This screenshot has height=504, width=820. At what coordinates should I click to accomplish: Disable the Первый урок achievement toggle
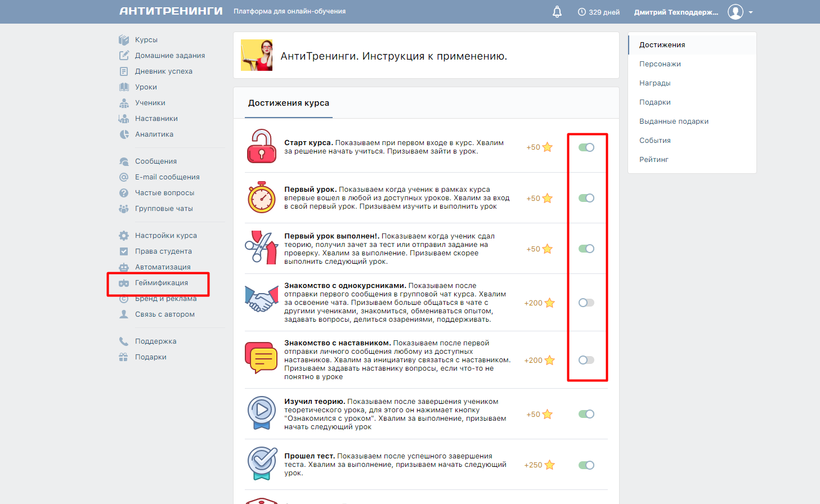pos(586,198)
